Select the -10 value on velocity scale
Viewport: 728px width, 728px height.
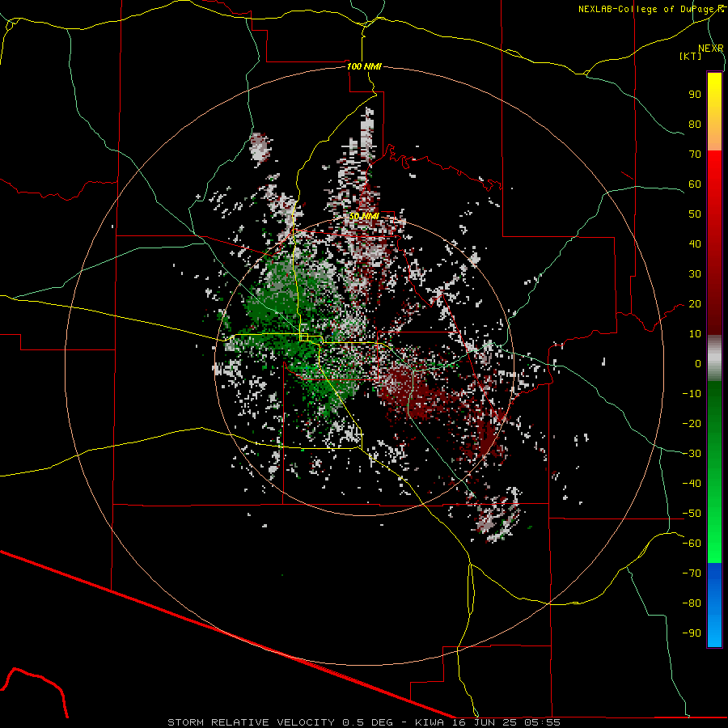tap(692, 394)
